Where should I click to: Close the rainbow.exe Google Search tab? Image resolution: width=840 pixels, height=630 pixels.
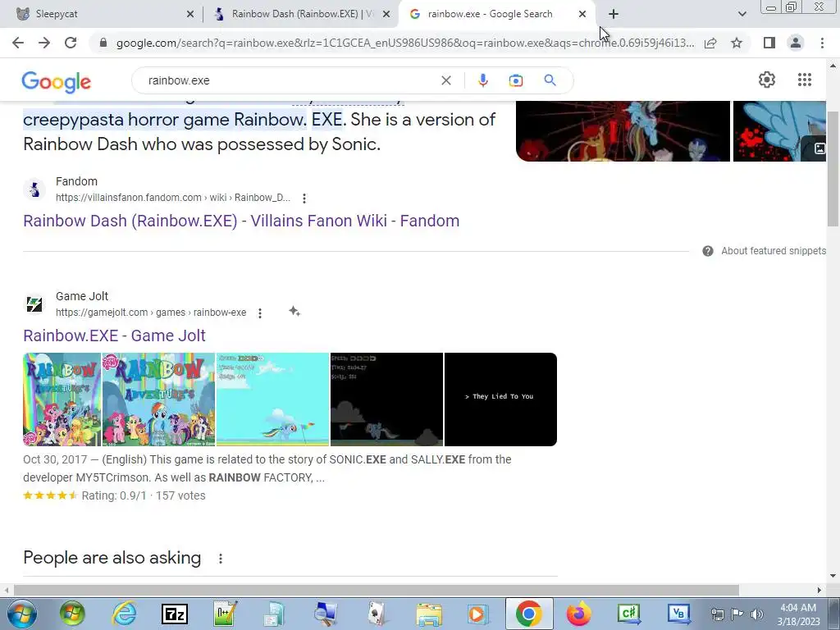click(x=582, y=15)
